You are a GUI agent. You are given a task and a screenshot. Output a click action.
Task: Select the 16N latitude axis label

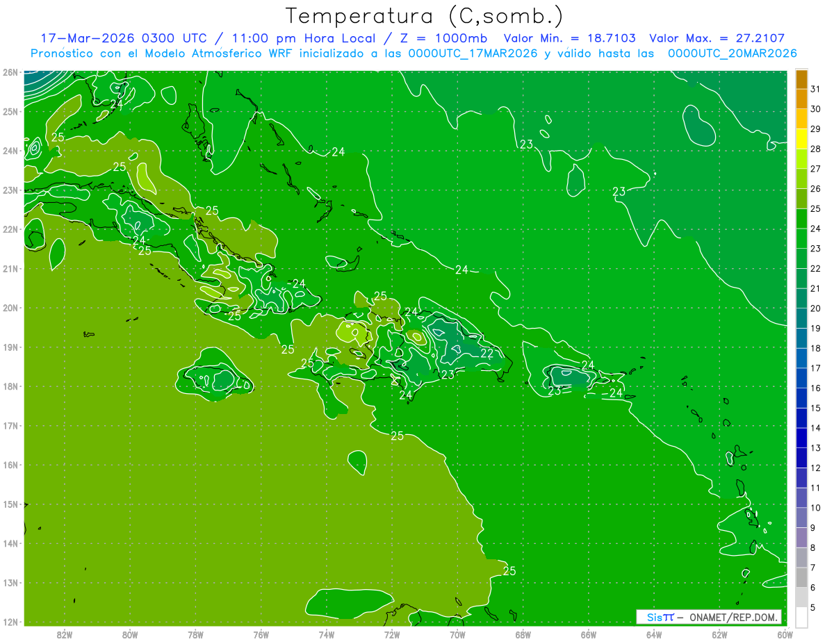tap(10, 465)
